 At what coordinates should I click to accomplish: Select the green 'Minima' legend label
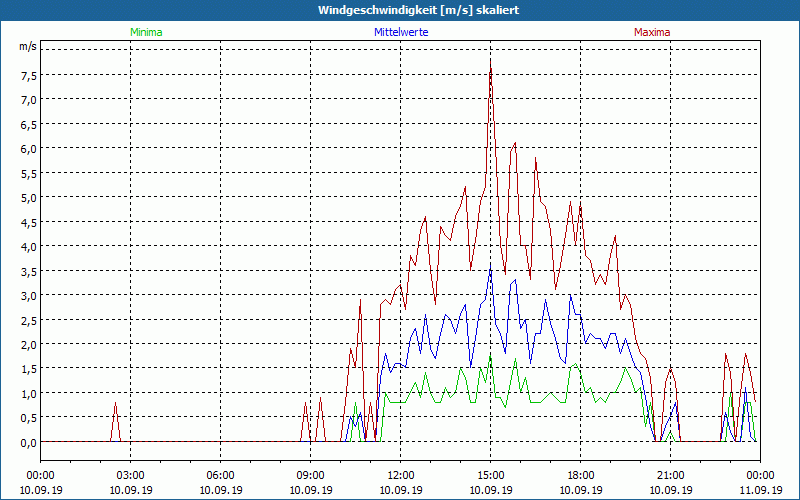146,32
